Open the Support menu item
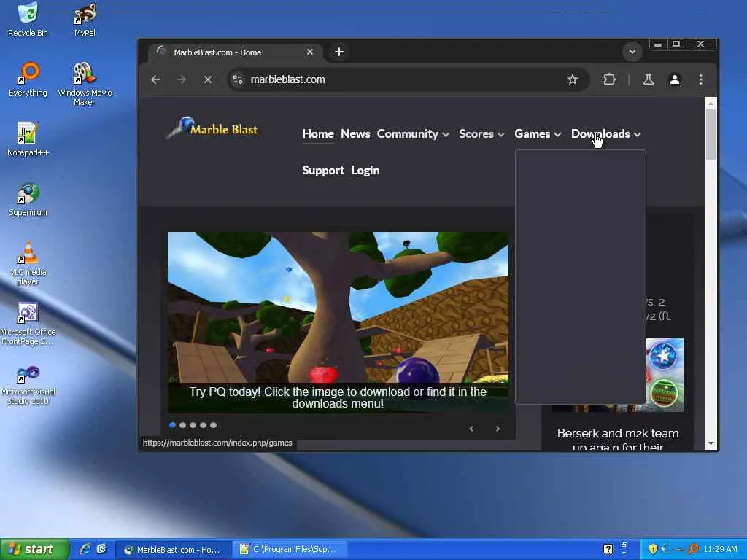This screenshot has height=560, width=747. tap(323, 171)
